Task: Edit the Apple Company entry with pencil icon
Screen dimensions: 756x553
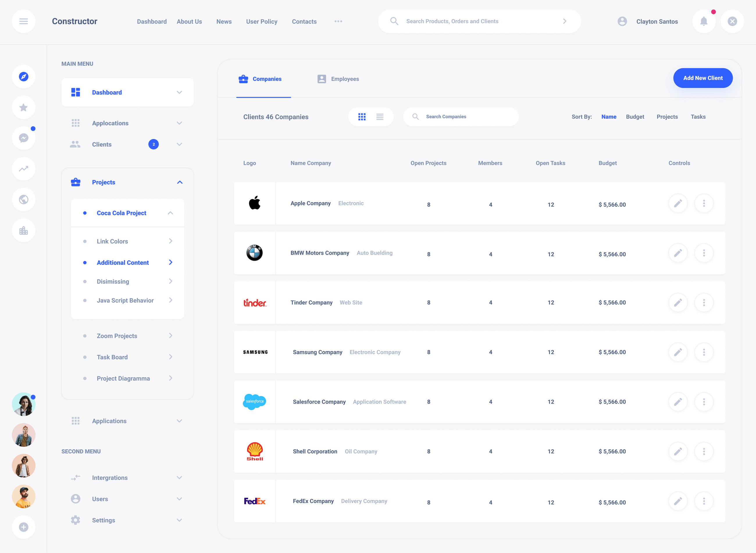Action: (x=678, y=203)
